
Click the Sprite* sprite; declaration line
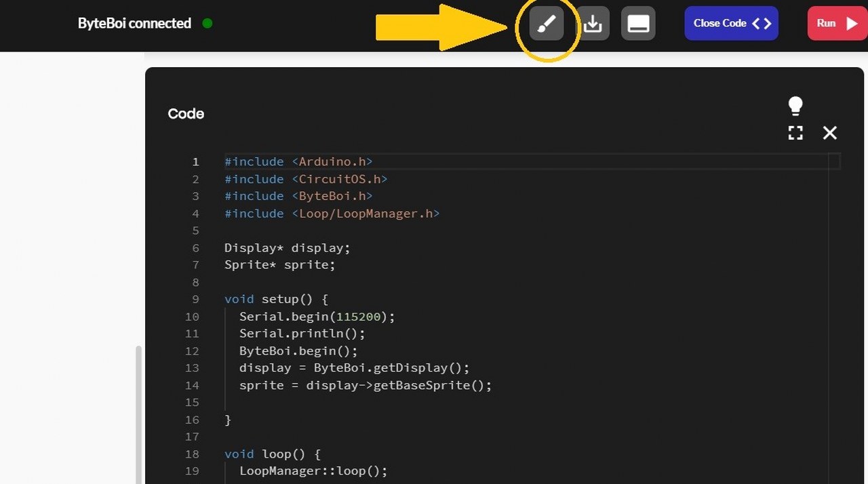(x=280, y=264)
